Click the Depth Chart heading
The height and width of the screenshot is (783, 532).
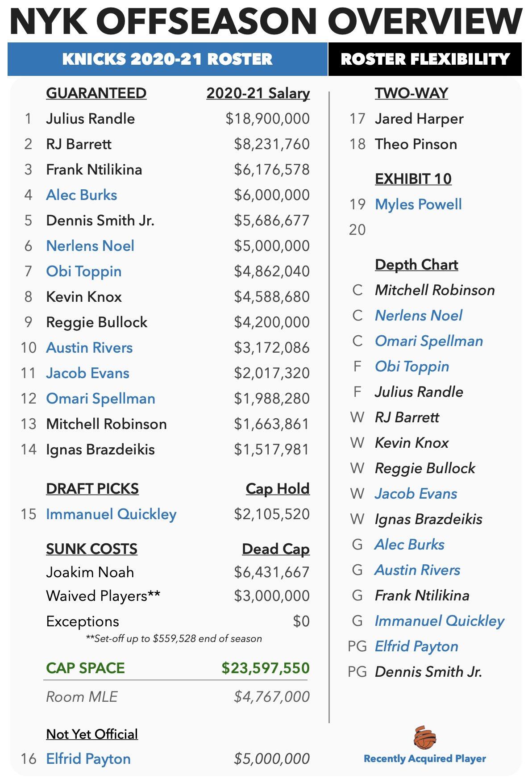tap(416, 265)
